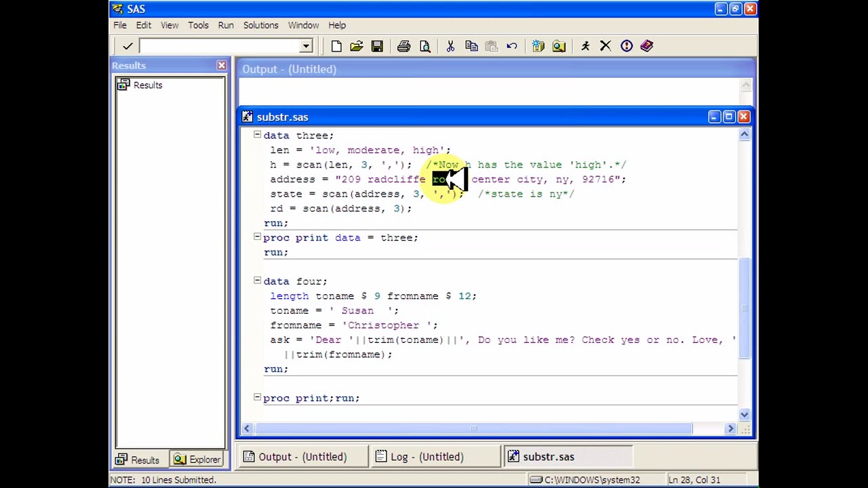This screenshot has height=488, width=868.
Task: Click the Clear All X icon
Action: pos(606,46)
